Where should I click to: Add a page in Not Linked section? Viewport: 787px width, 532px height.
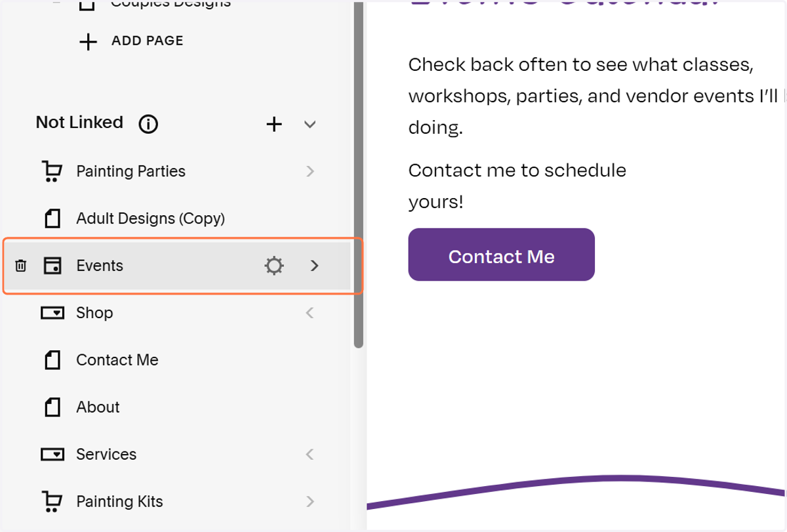click(274, 123)
